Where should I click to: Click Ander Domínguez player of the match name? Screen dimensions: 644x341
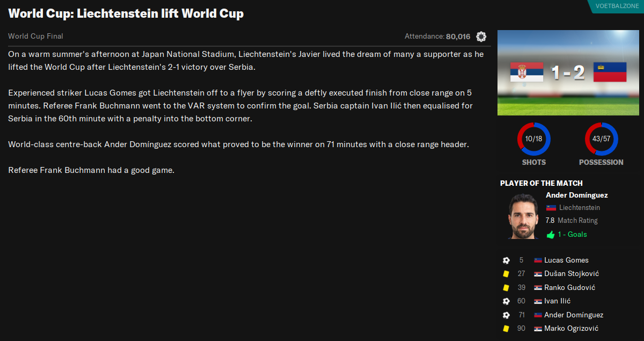tap(577, 195)
